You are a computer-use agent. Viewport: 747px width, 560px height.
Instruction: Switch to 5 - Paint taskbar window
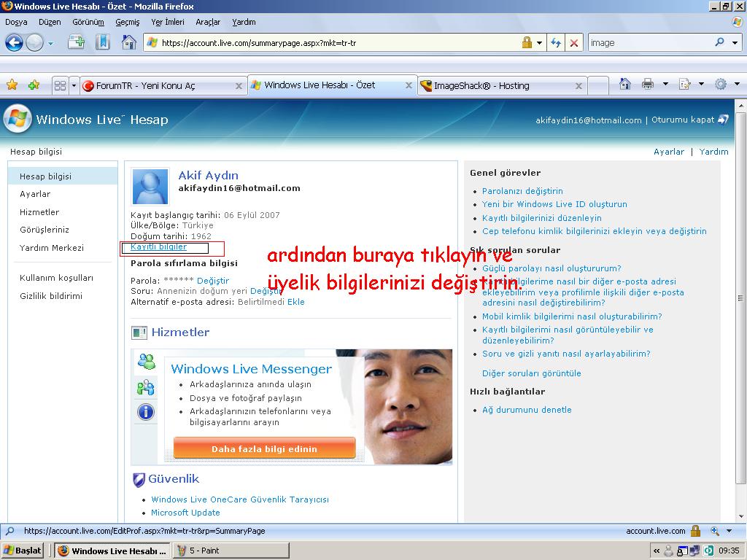click(231, 551)
